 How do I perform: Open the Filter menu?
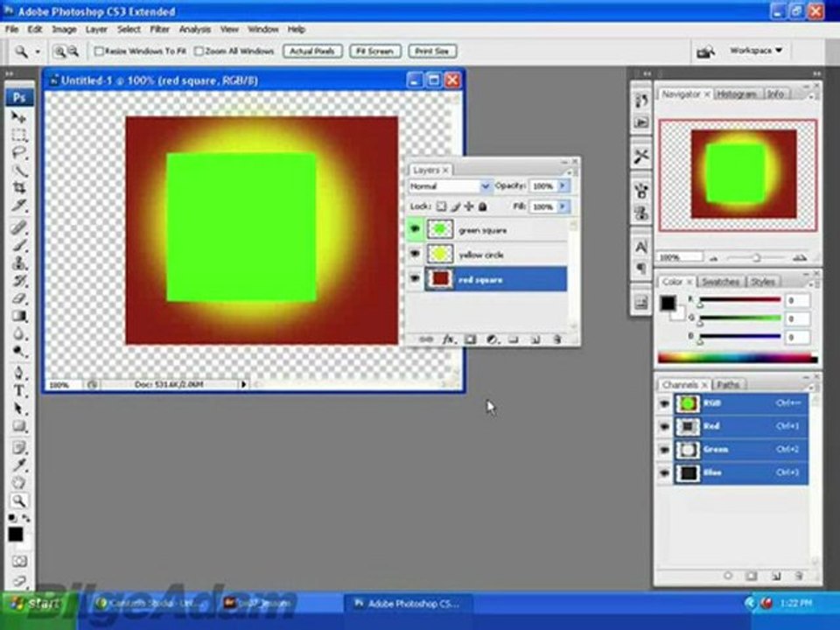(x=159, y=30)
